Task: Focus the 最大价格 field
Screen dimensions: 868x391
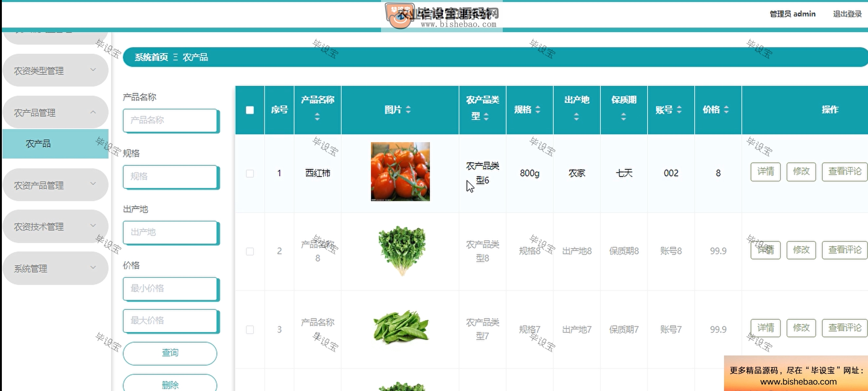Action: tap(171, 321)
